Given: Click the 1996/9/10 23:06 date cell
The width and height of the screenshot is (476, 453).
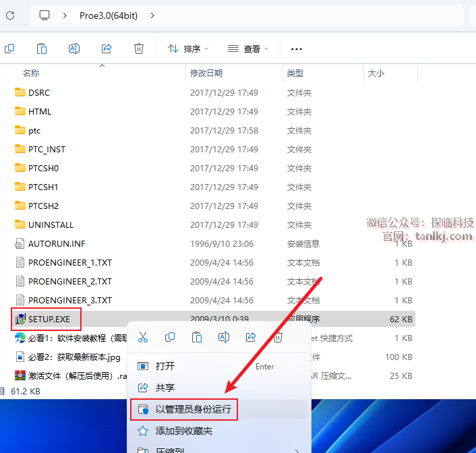Looking at the screenshot, I should coord(222,244).
